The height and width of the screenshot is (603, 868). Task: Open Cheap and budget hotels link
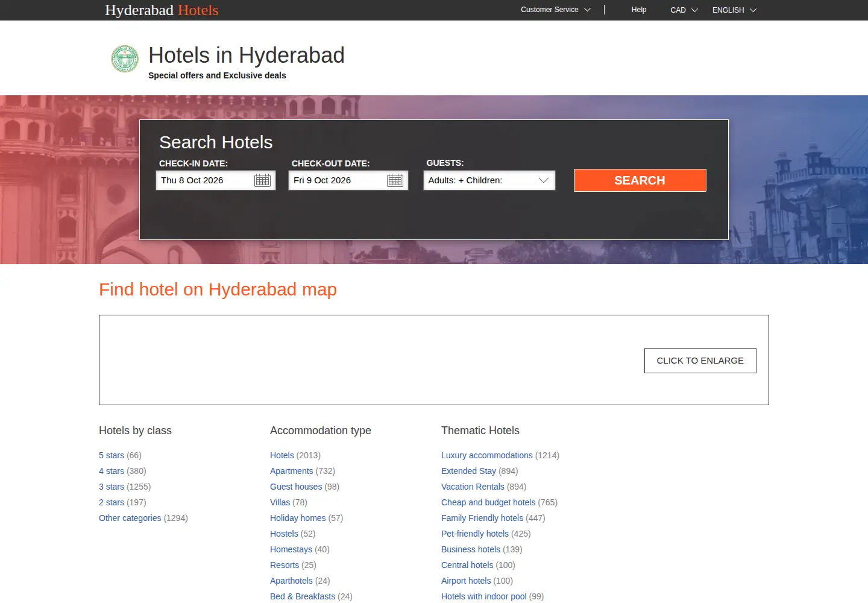click(488, 502)
